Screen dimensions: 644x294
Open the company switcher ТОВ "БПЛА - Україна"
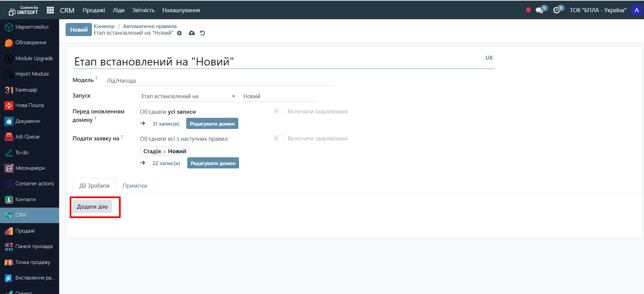coord(598,10)
